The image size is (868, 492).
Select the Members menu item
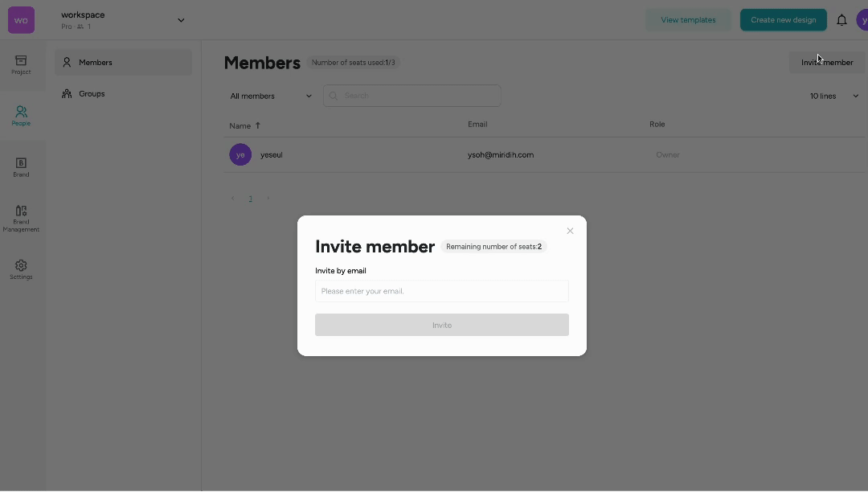pyautogui.click(x=123, y=62)
